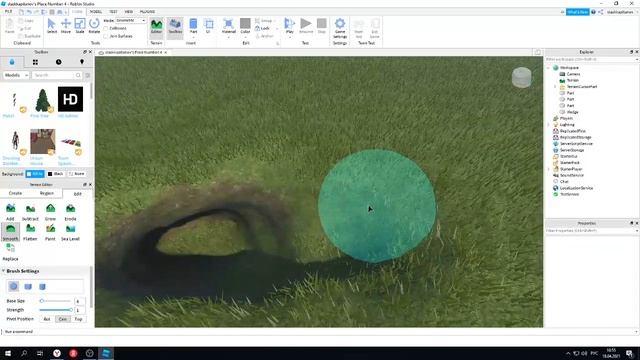Choose the cylinder brush shape
The width and height of the screenshot is (640, 360).
(42, 287)
